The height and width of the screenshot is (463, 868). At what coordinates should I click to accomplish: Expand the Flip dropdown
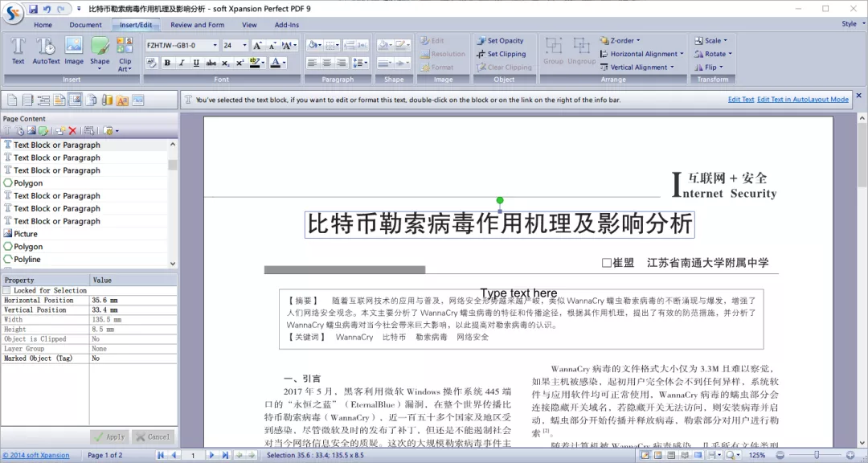pos(709,67)
